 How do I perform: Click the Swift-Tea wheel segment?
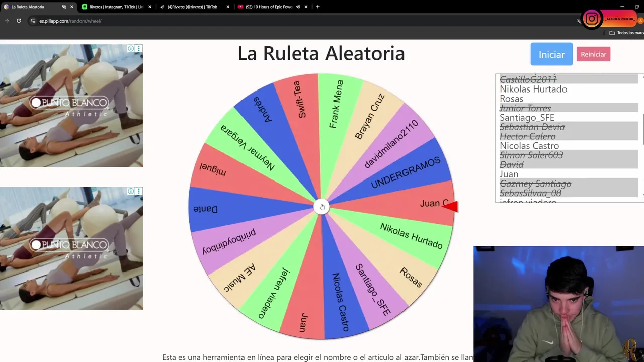[x=301, y=101]
